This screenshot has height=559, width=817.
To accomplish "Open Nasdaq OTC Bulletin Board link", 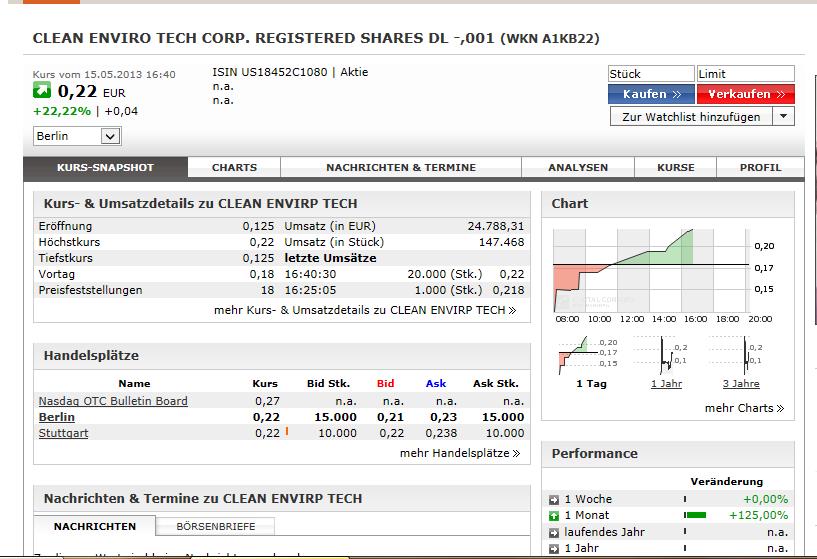I will [113, 401].
